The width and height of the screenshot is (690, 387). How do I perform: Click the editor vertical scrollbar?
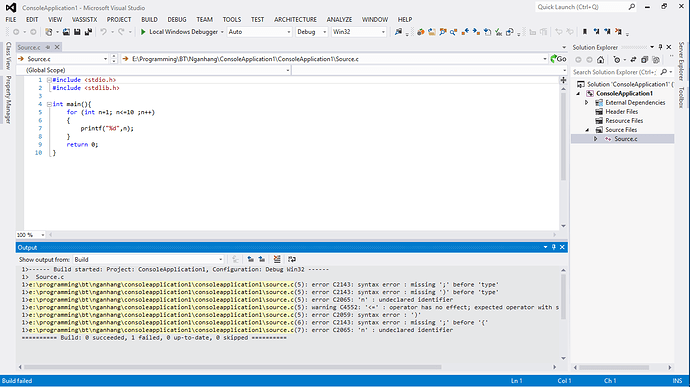pyautogui.click(x=563, y=136)
